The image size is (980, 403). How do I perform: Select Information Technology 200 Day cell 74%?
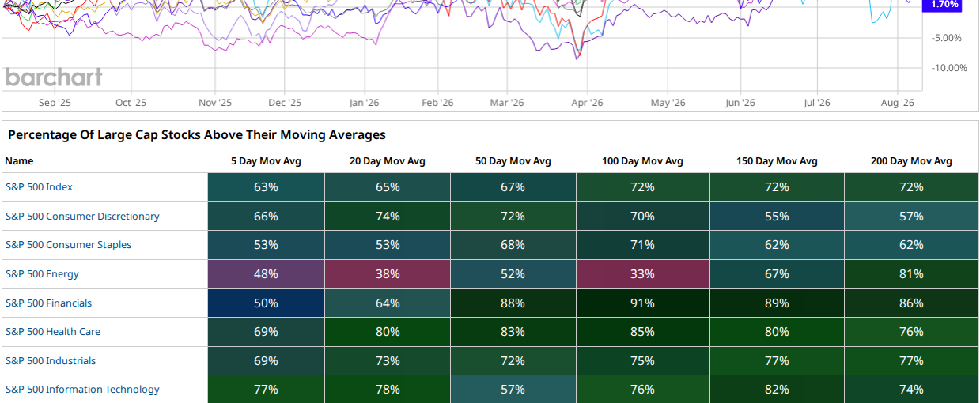tap(911, 390)
